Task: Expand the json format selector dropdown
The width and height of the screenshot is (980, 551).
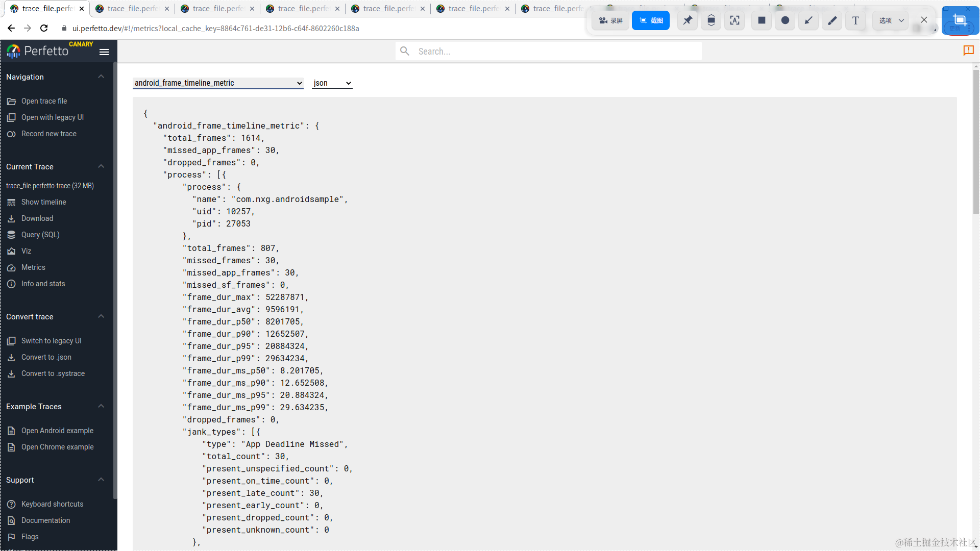Action: [x=332, y=82]
